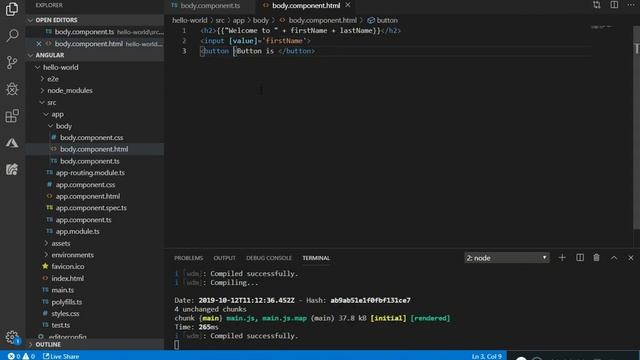Switch to the Output panel tab

(x=224, y=258)
